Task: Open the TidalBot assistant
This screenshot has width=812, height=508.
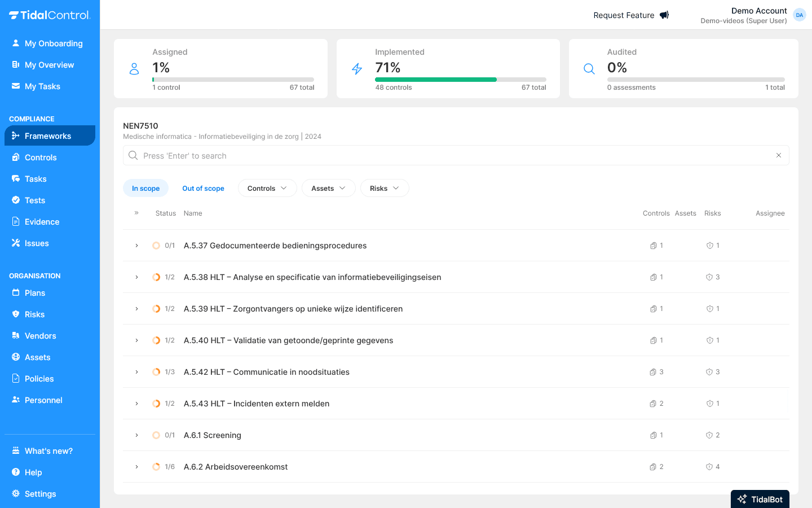Action: (x=760, y=499)
